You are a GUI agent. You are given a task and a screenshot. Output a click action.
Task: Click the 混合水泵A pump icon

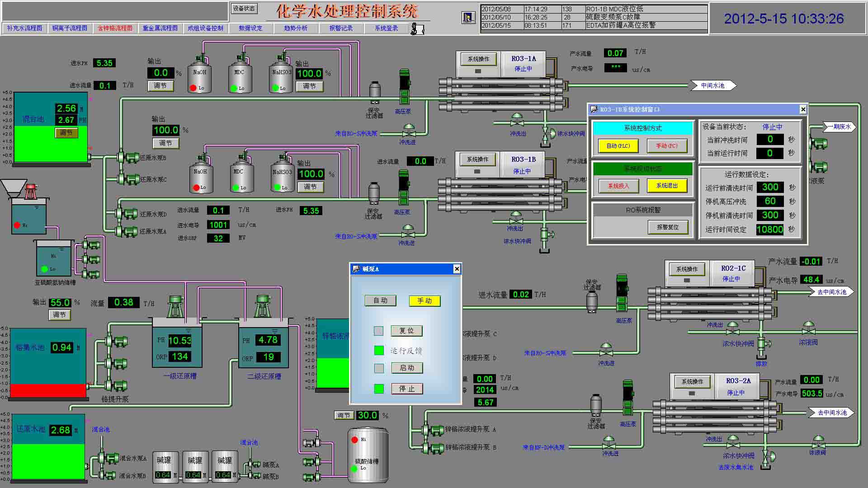coord(108,459)
